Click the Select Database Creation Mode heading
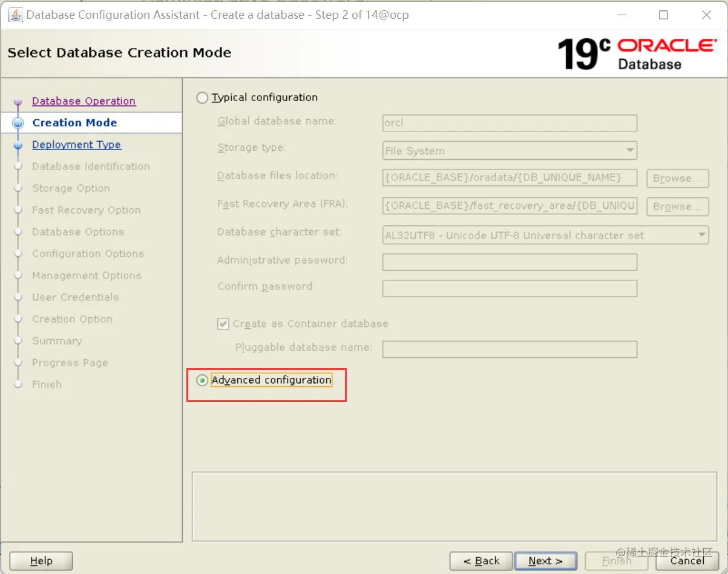Screen dimensions: 728x574 [119, 53]
